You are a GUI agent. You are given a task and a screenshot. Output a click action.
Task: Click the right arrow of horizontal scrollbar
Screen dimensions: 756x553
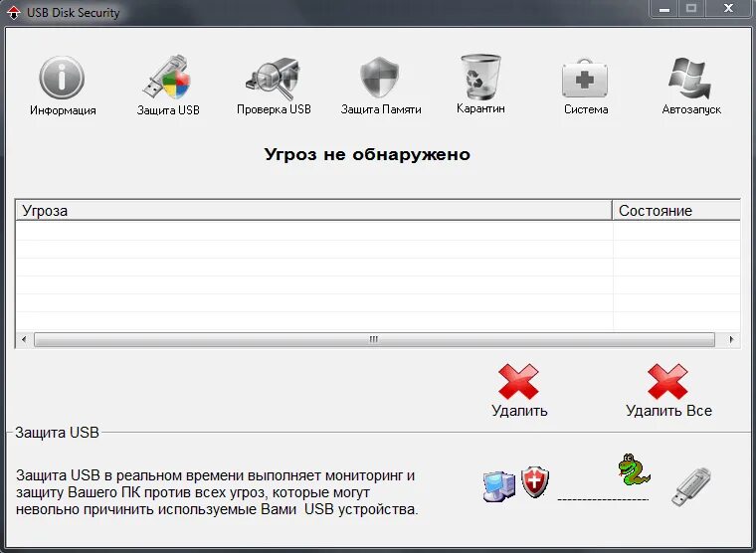point(731,339)
